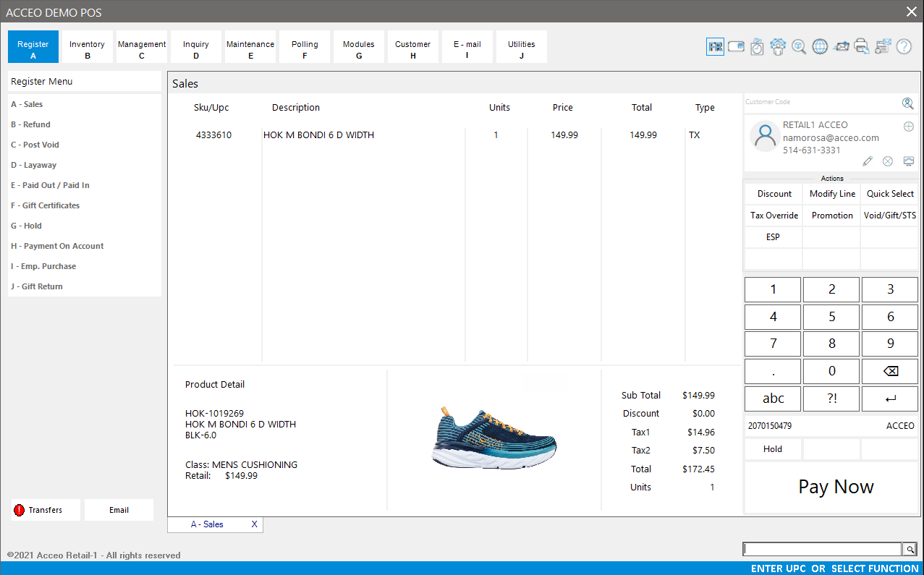Click the customer search icon beside Customer Code
Image resolution: width=924 pixels, height=575 pixels.
coord(907,103)
